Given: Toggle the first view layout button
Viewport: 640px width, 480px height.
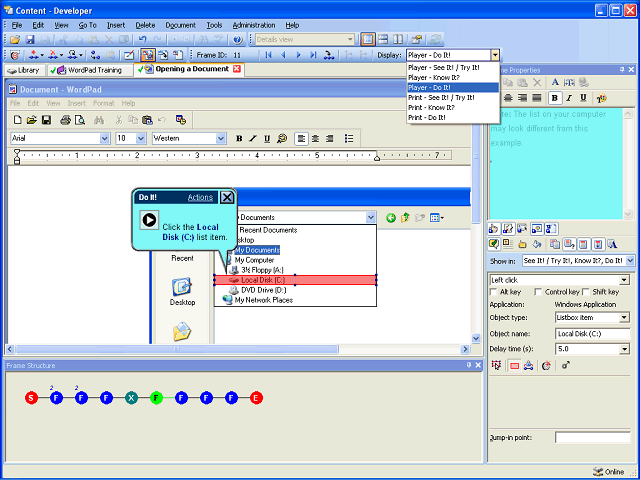Looking at the screenshot, I should (367, 40).
